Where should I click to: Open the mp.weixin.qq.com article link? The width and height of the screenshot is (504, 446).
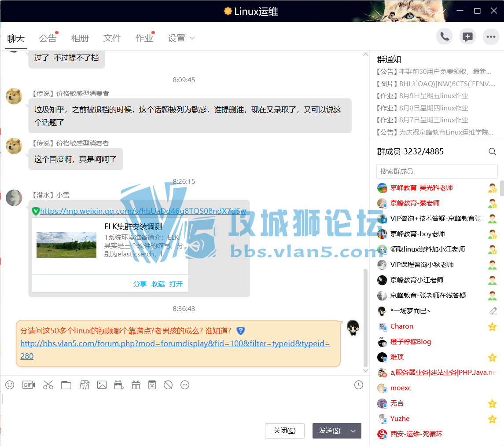point(143,211)
